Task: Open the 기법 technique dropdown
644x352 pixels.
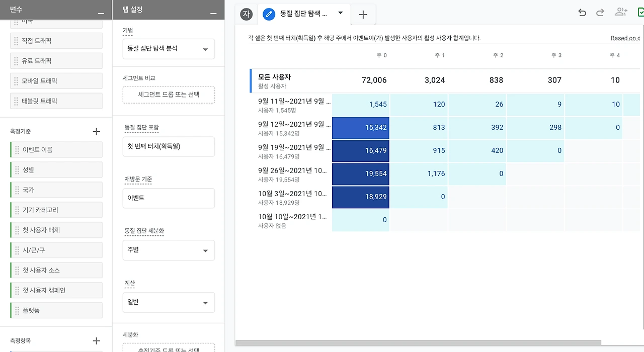Action: point(169,49)
